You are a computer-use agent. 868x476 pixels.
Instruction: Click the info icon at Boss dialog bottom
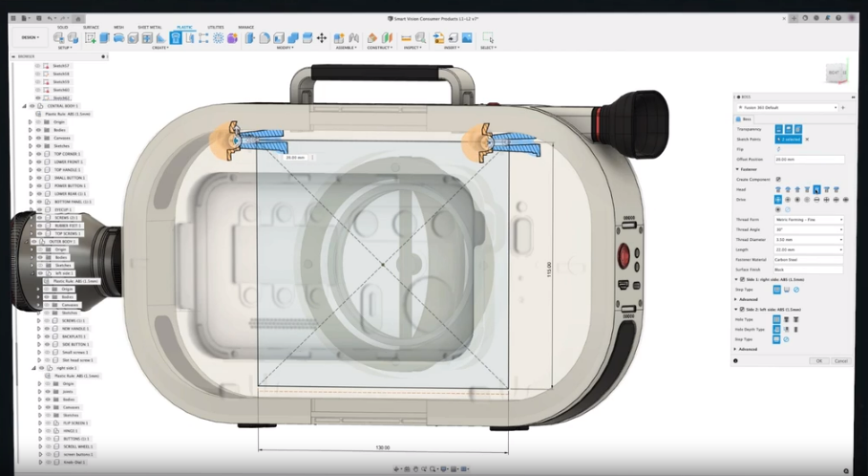pyautogui.click(x=735, y=360)
